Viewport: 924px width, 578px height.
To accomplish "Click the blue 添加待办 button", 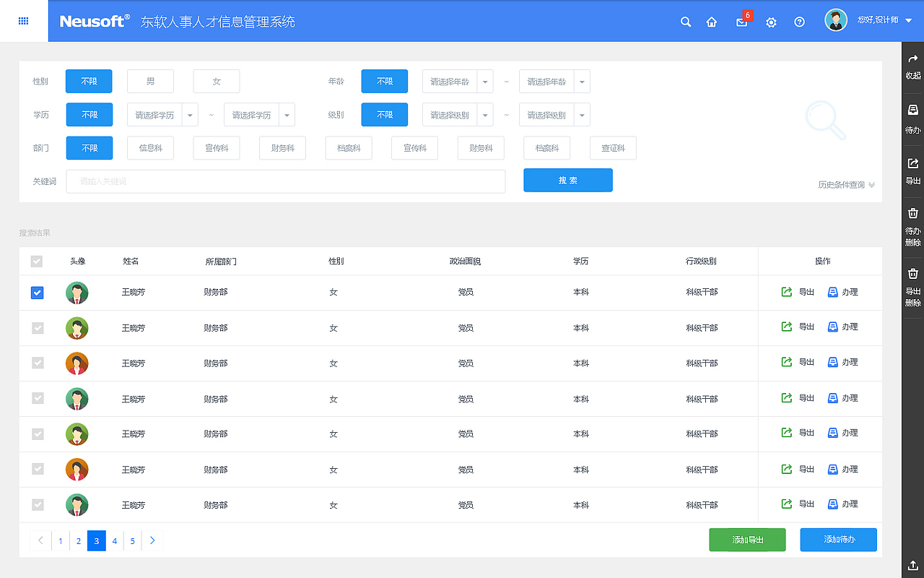I will pyautogui.click(x=838, y=540).
